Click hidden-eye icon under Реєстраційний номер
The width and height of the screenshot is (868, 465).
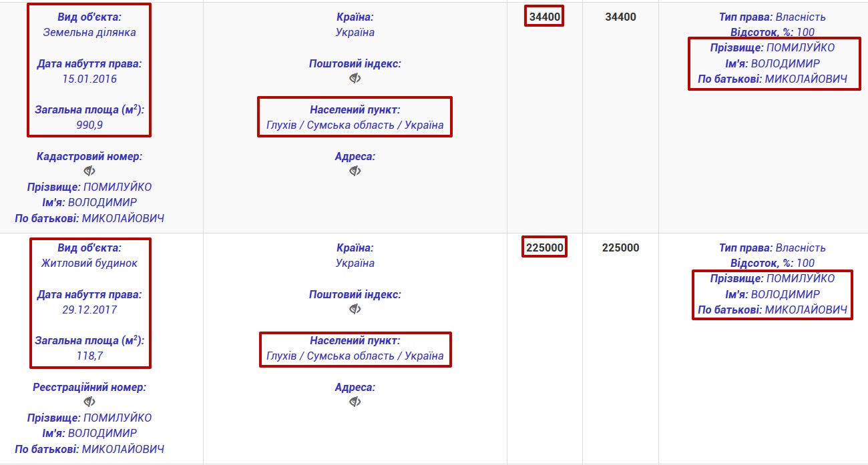(x=89, y=402)
